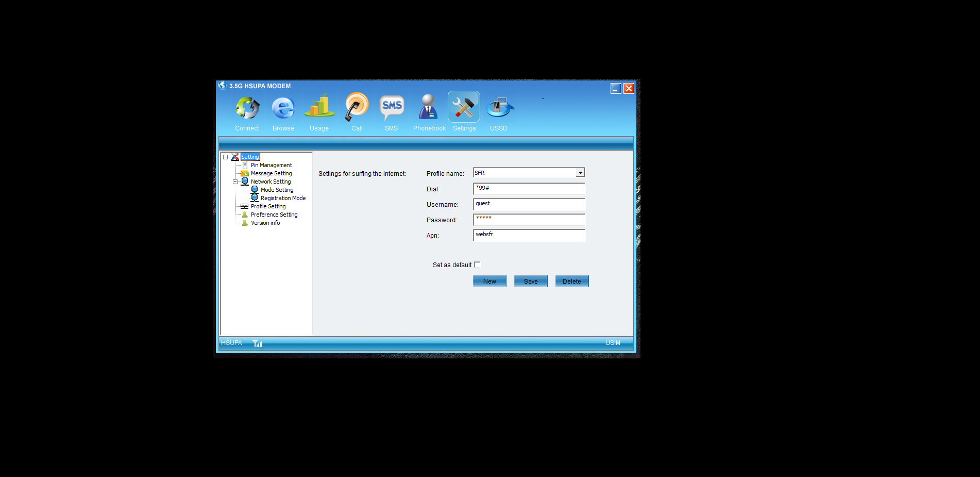The height and width of the screenshot is (477, 980).
Task: Click the Connect icon in toolbar
Action: coord(247,108)
